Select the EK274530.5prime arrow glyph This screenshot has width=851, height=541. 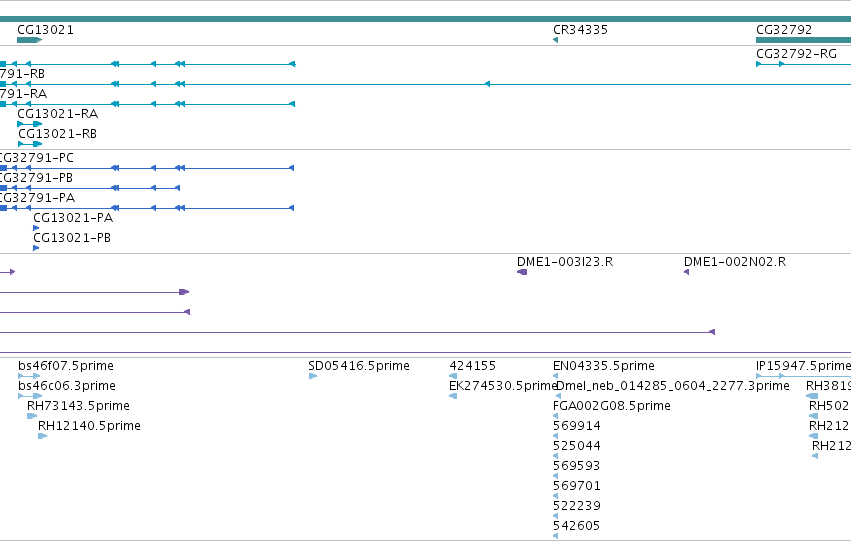point(453,396)
